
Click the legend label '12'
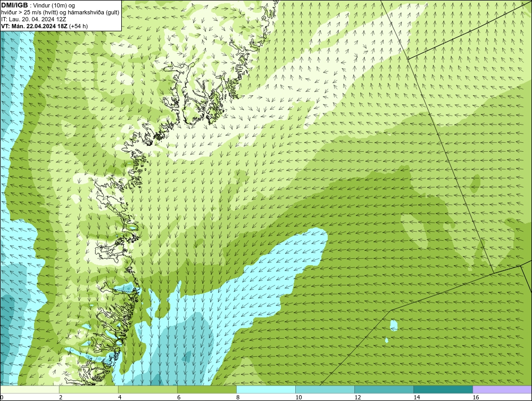(358, 398)
